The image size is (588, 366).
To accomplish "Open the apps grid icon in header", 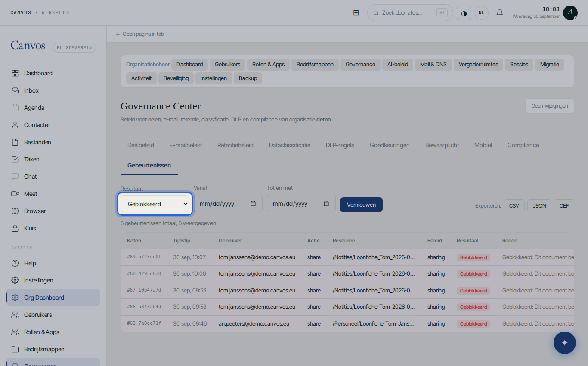I will [356, 13].
